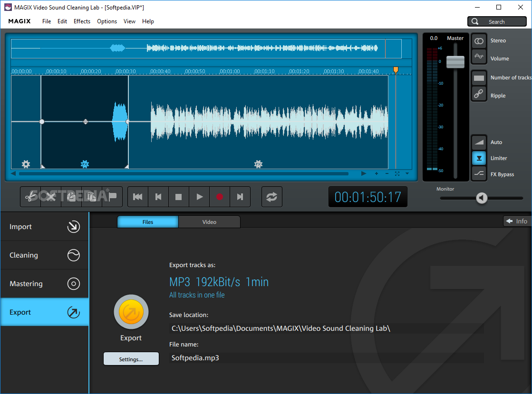Enable the Auto volume button
This screenshot has width=532, height=394.
pyautogui.click(x=479, y=143)
